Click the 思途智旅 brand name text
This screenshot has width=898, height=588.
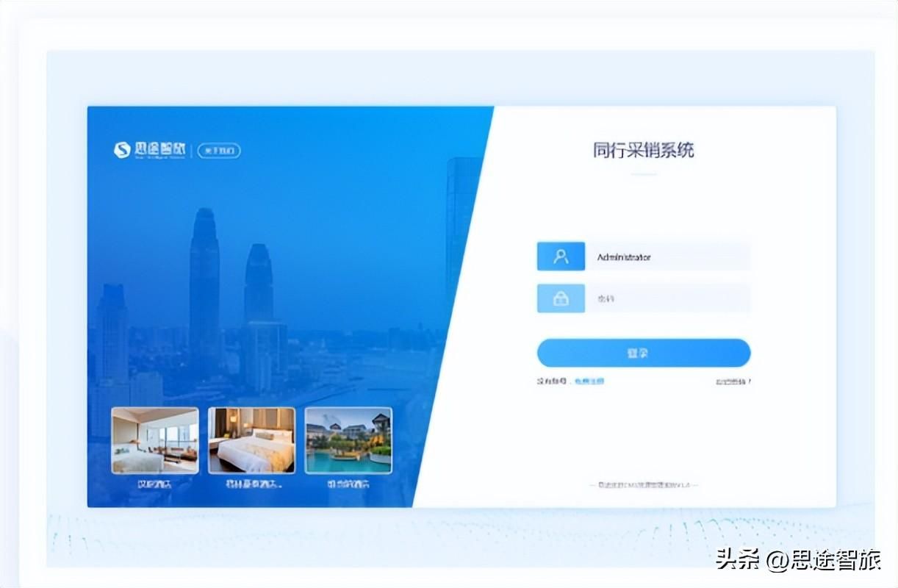(159, 149)
